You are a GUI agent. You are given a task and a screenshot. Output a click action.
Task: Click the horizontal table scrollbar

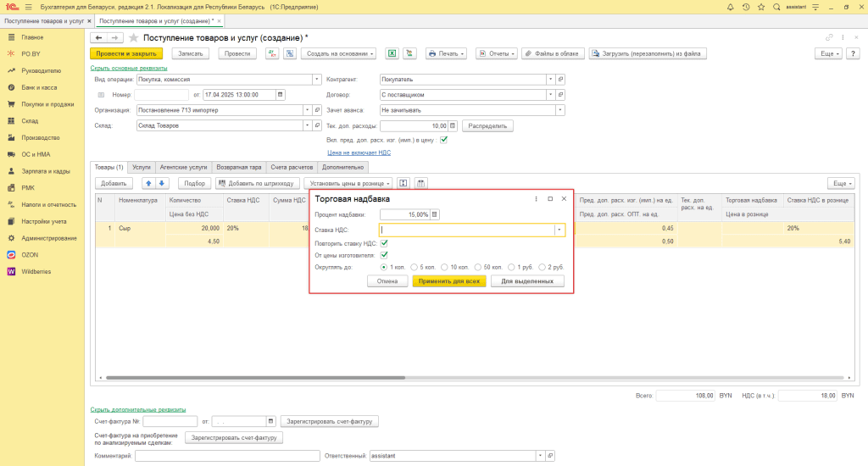tap(255, 377)
